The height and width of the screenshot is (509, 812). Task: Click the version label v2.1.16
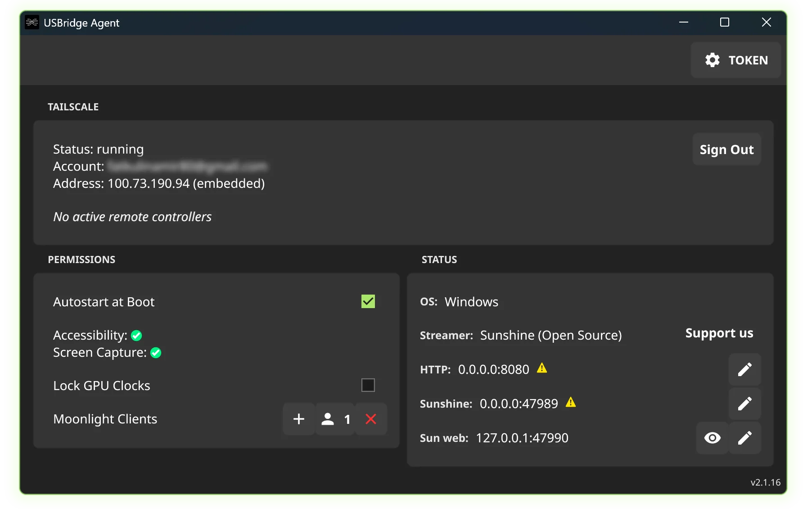tap(765, 482)
